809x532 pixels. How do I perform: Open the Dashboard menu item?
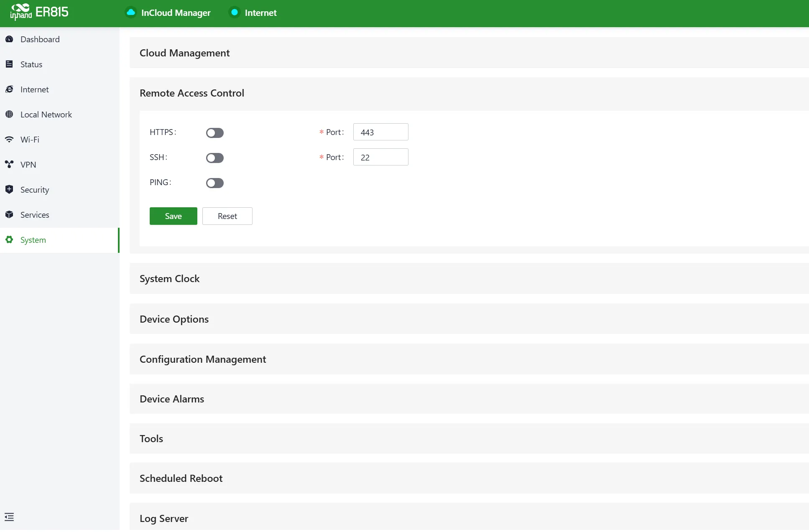tap(59, 39)
